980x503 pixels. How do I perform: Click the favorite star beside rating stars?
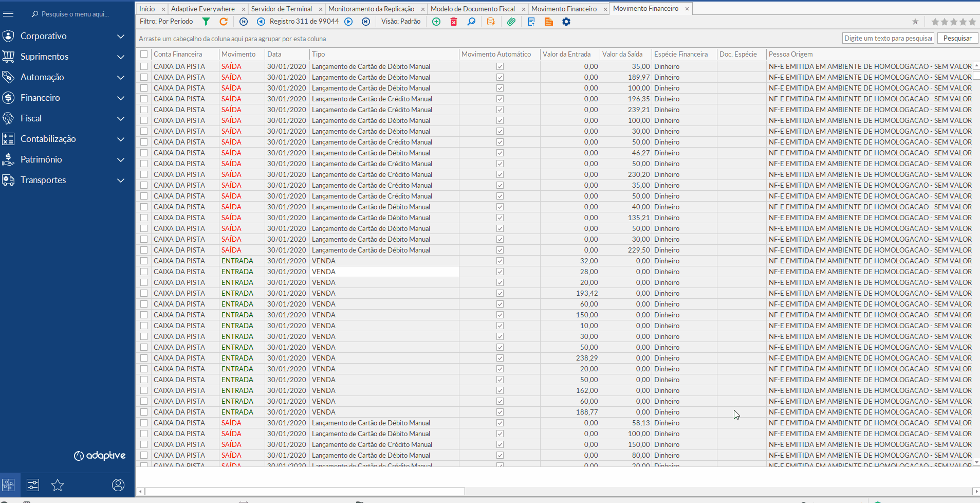[915, 22]
